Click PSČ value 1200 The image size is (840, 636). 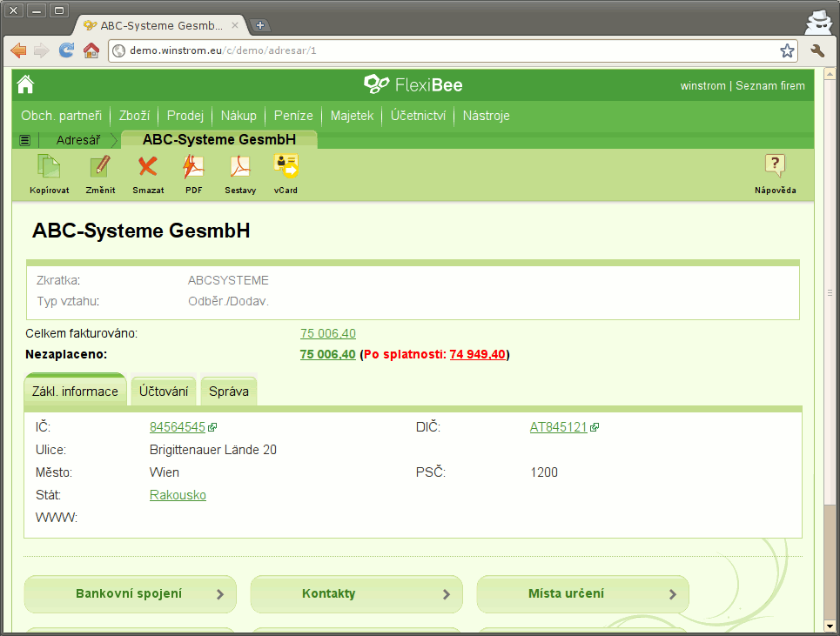click(x=544, y=472)
